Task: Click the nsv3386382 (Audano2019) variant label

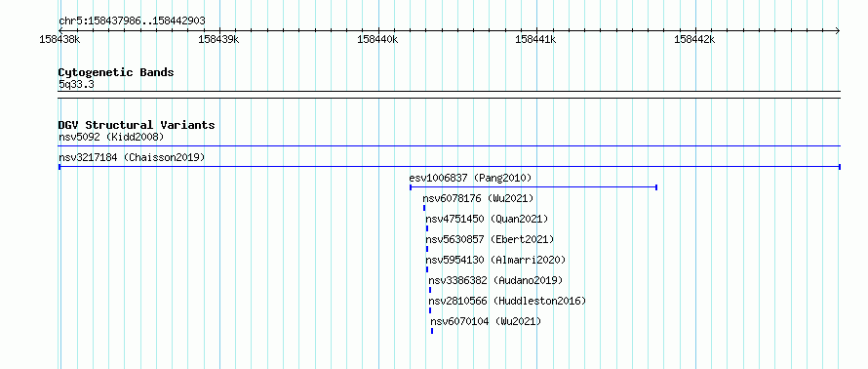Action: [495, 280]
